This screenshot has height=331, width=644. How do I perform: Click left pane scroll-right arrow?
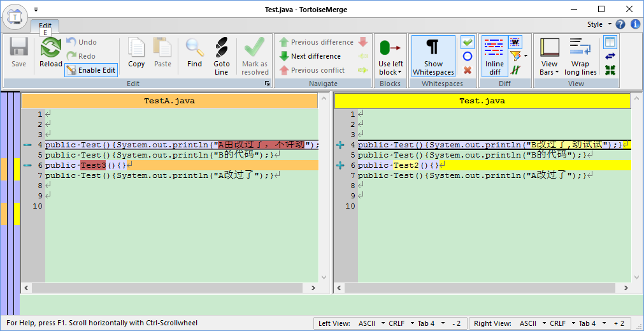(x=313, y=288)
